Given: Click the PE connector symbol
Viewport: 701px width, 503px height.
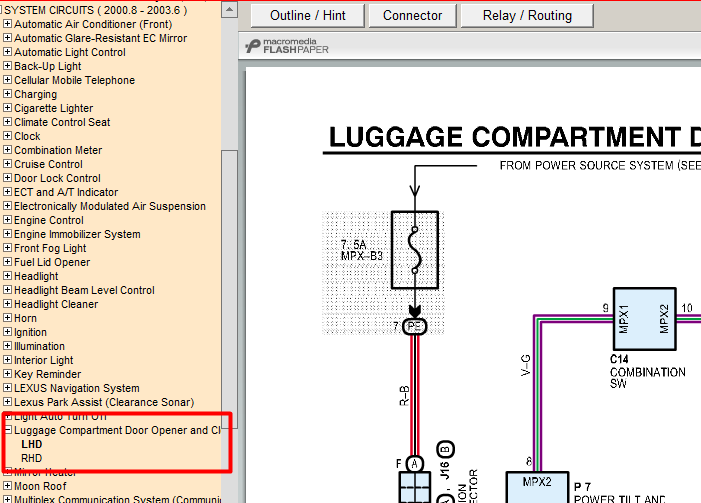Looking at the screenshot, I should click(x=414, y=326).
